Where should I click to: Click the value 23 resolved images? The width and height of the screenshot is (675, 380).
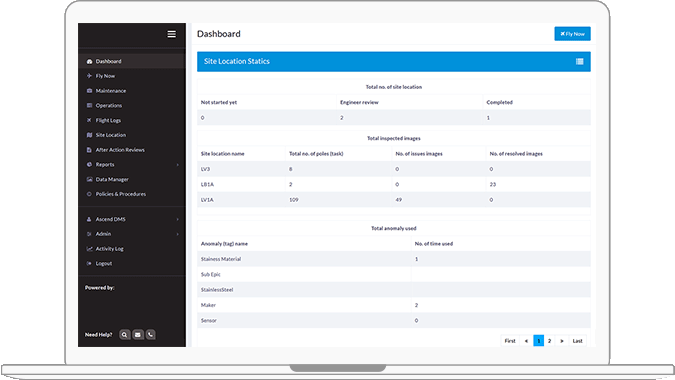click(492, 184)
